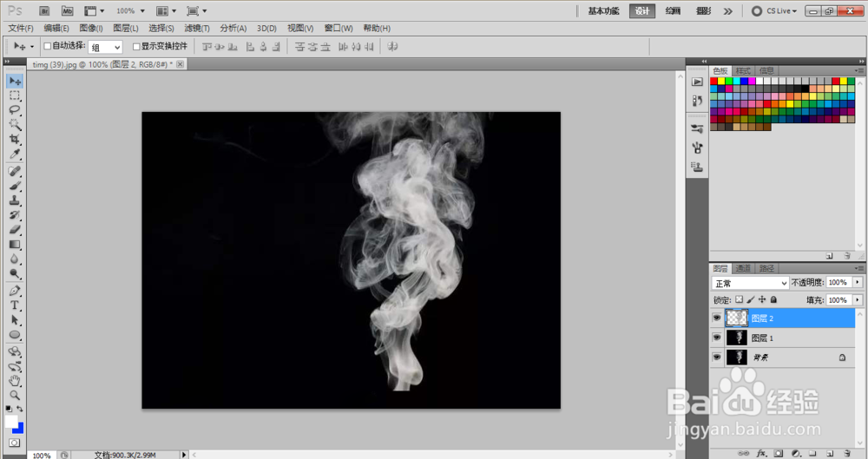Select the Move tool
868x459 pixels.
15,81
